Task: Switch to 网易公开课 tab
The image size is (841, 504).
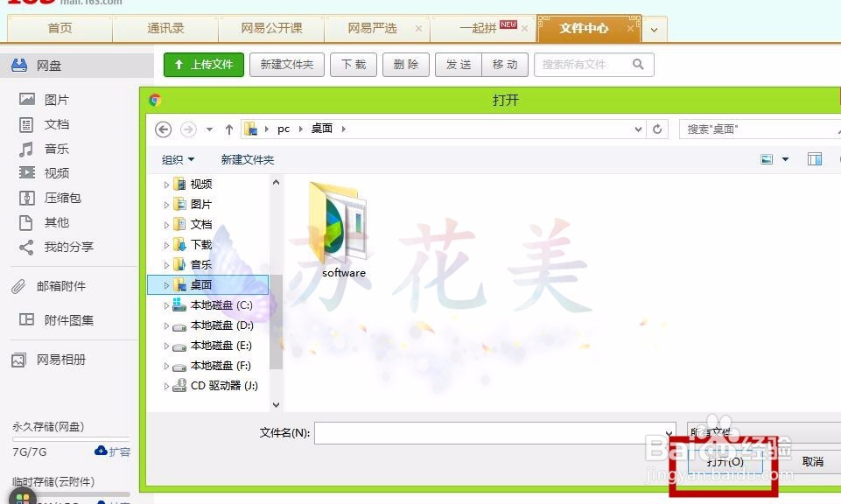Action: 271,28
